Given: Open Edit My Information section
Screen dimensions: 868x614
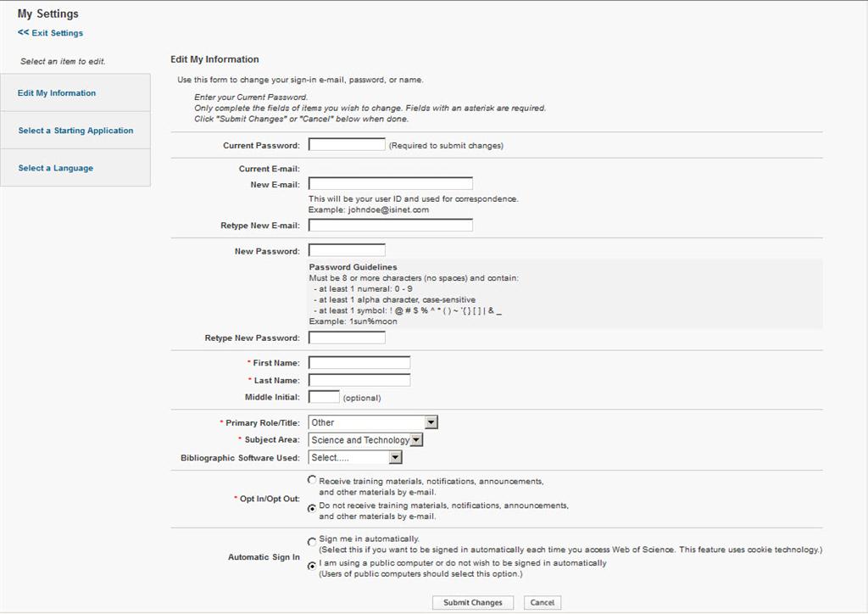Looking at the screenshot, I should point(57,92).
